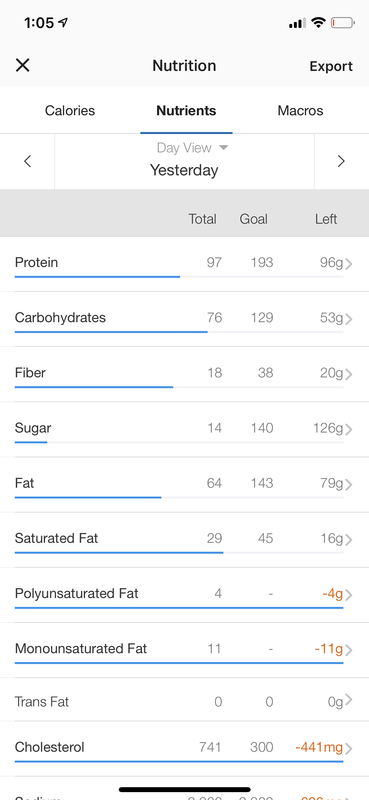Open the Day View dropdown
Screen dimensions: 369x800
pos(192,148)
